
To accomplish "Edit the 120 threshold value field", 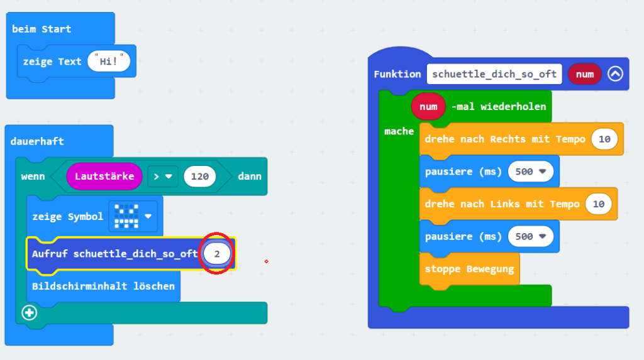I will click(x=199, y=177).
